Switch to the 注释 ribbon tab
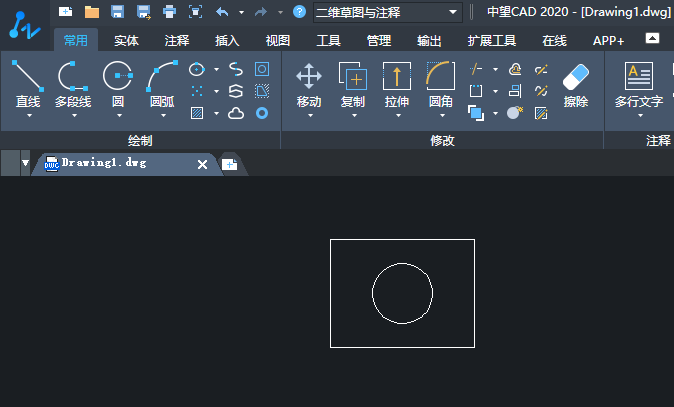Viewport: 674px width, 407px height. tap(177, 41)
